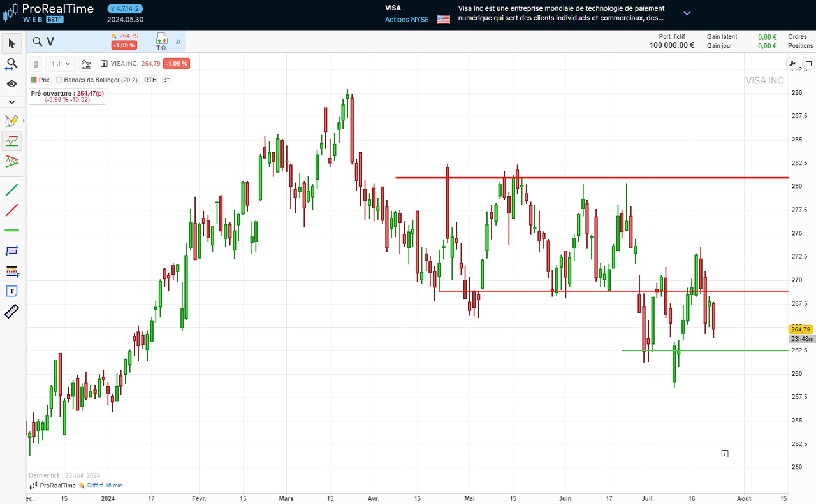816x504 pixels.
Task: Click the RTH trading hours button
Action: 150,80
